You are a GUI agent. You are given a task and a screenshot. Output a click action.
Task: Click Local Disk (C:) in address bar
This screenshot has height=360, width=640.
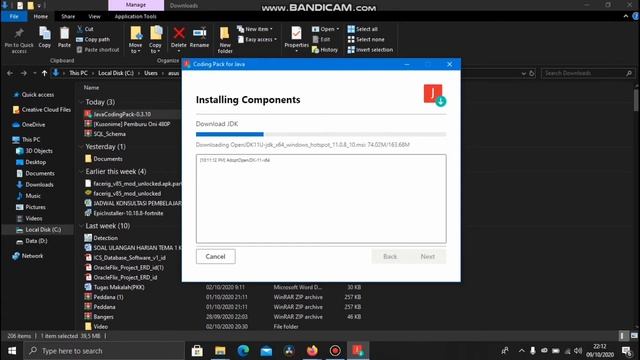[116, 73]
